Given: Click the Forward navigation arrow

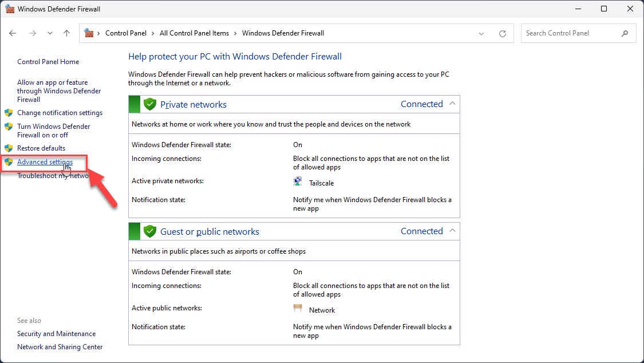Looking at the screenshot, I should [33, 33].
